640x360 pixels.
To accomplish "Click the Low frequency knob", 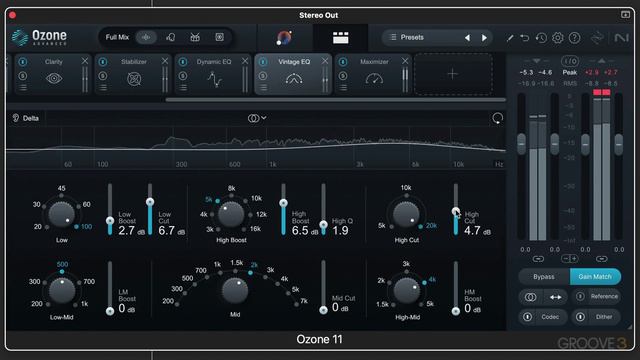I will pos(62,214).
